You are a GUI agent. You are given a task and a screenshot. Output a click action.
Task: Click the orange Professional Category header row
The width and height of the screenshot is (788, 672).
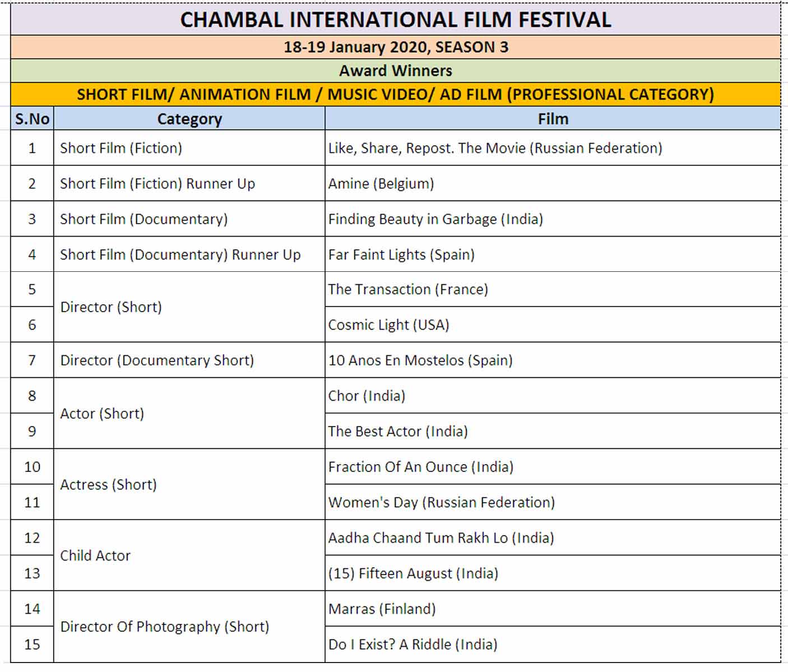coord(395,94)
